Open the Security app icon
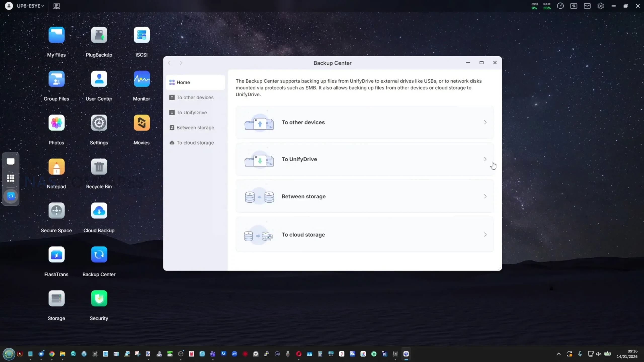The image size is (644, 362). click(99, 298)
